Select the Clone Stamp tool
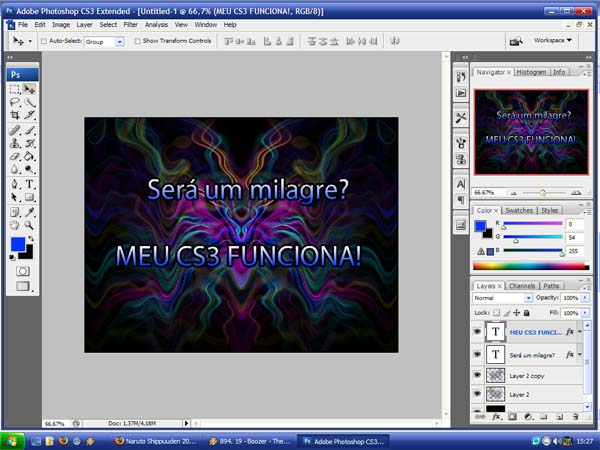The width and height of the screenshot is (600, 450). (x=15, y=143)
